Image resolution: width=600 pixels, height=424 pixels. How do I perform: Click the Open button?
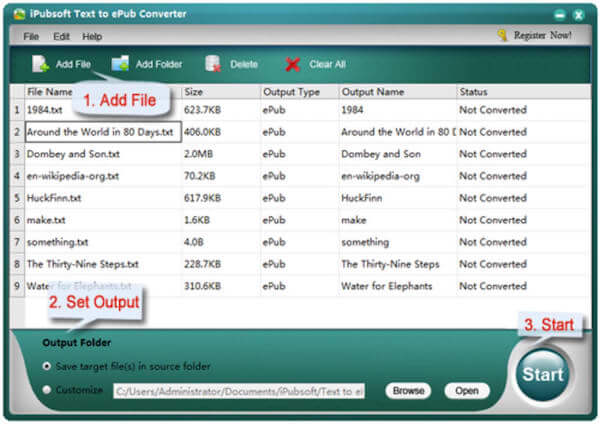coord(467,391)
